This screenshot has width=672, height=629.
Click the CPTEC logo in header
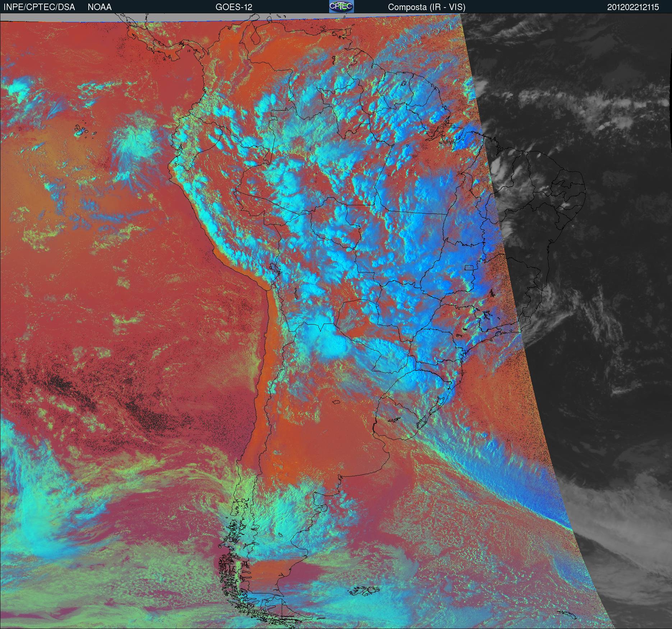341,6
